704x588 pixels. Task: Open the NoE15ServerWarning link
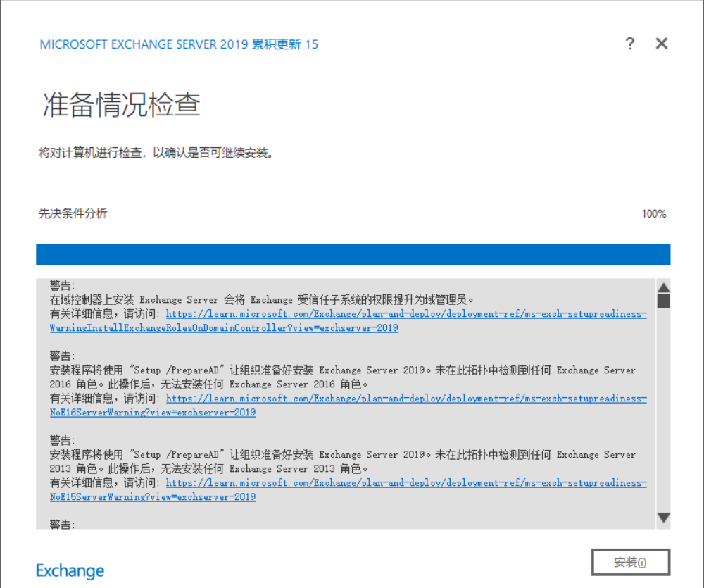click(x=348, y=489)
